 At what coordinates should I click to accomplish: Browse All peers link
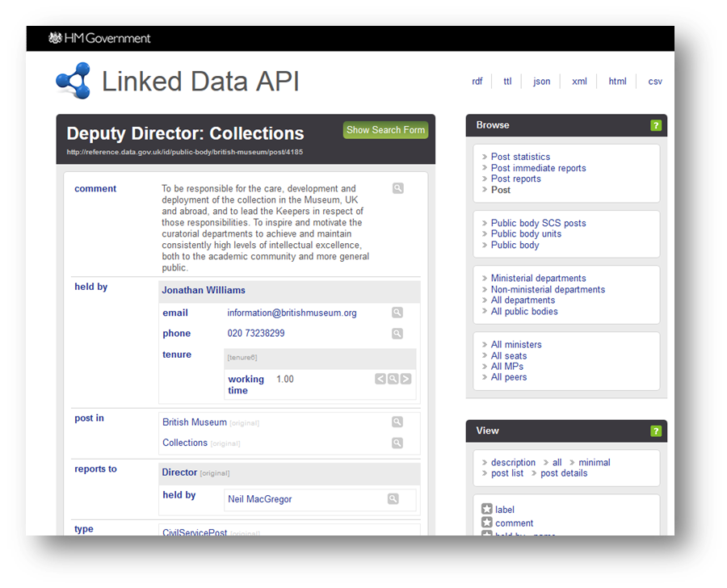[x=509, y=377]
